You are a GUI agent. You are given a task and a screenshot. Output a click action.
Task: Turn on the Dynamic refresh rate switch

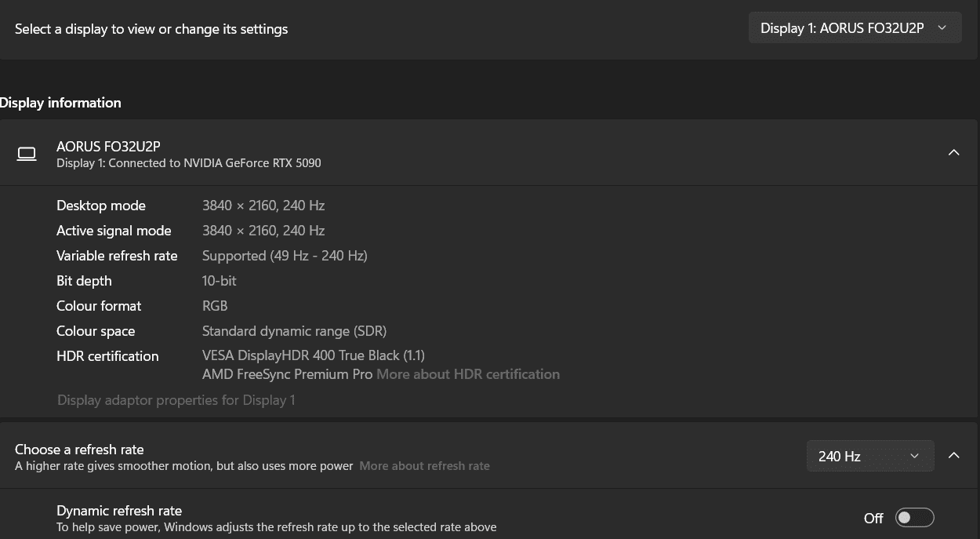pos(914,518)
